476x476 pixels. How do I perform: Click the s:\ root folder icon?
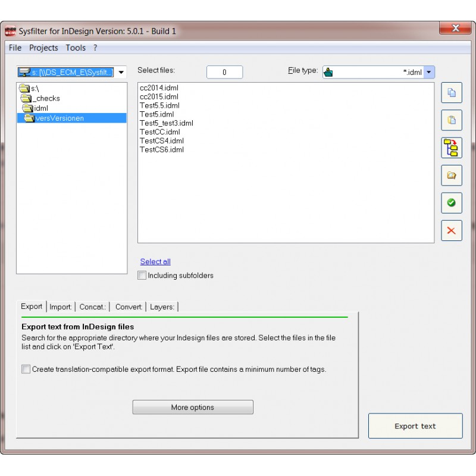pos(24,88)
